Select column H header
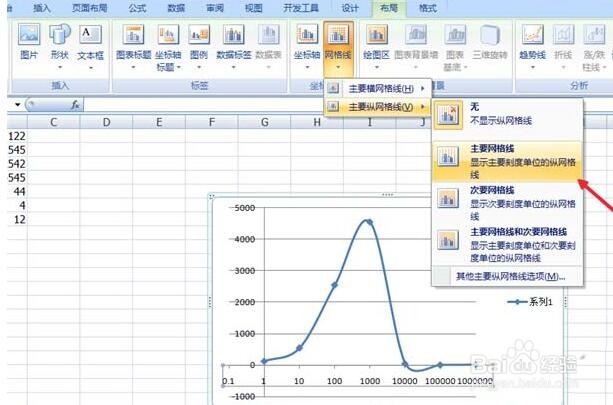 tap(317, 122)
